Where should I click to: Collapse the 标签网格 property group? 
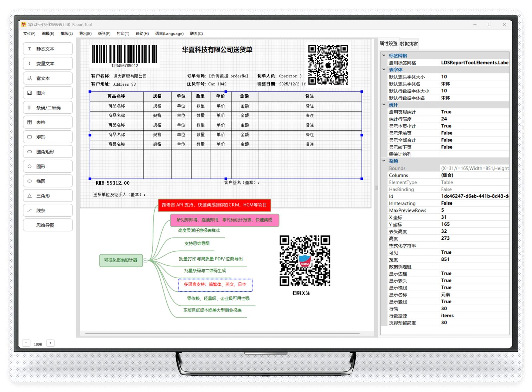click(x=384, y=56)
